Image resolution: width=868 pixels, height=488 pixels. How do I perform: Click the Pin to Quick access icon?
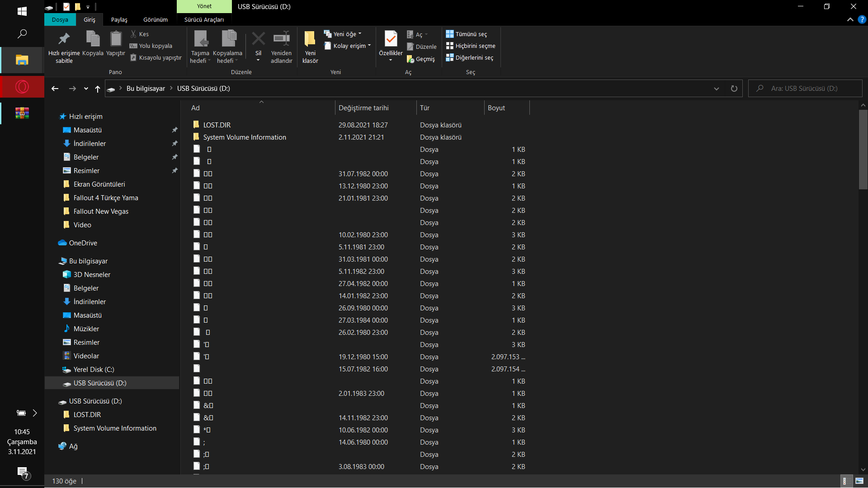point(64,39)
